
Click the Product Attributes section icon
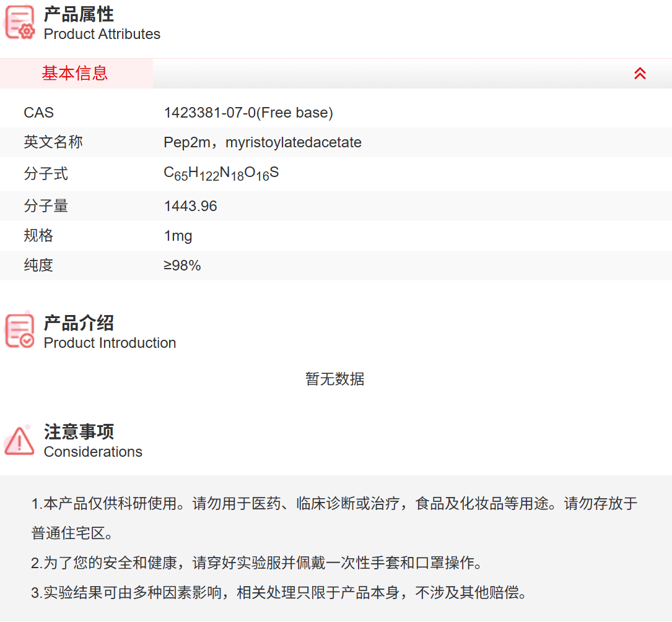[x=20, y=23]
